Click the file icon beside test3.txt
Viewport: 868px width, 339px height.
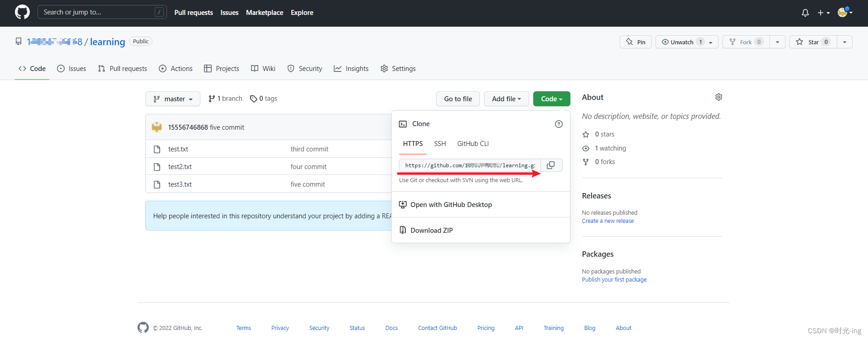point(157,184)
